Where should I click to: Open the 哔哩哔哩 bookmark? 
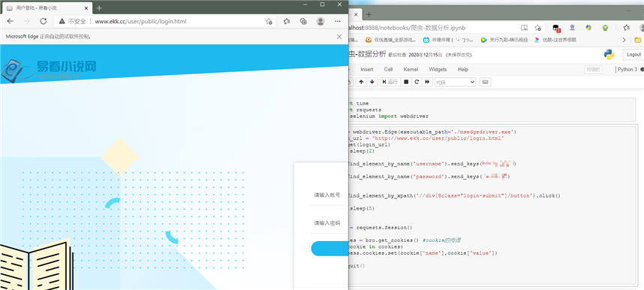448,40
